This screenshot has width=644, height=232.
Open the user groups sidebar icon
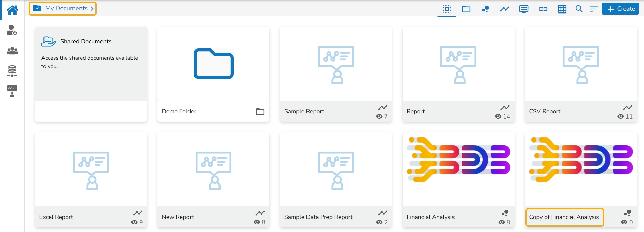tap(12, 51)
